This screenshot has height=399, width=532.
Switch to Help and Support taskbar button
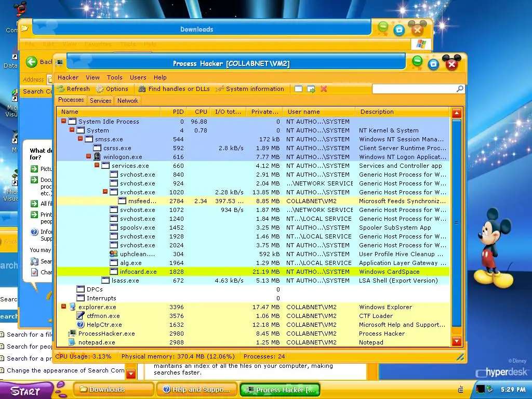click(196, 390)
